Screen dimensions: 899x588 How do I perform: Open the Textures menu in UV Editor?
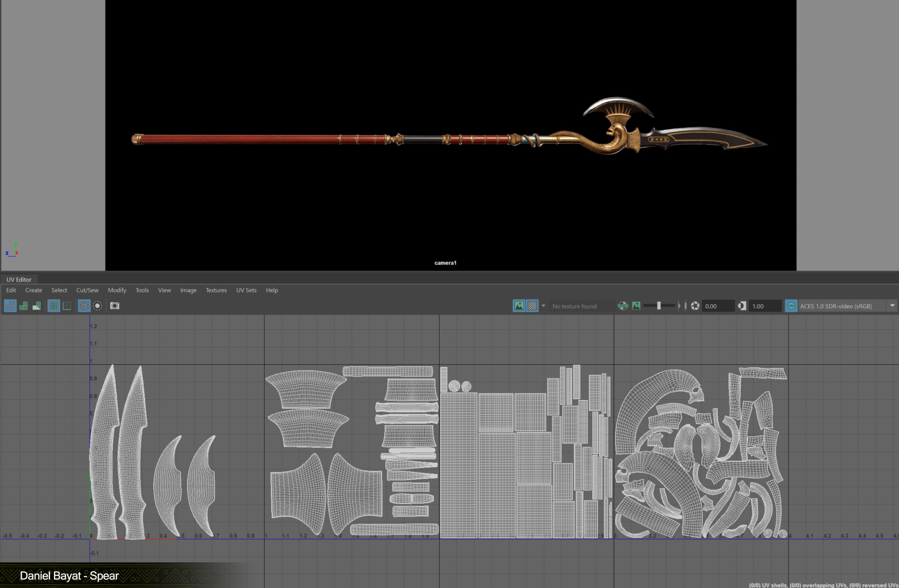click(x=216, y=290)
